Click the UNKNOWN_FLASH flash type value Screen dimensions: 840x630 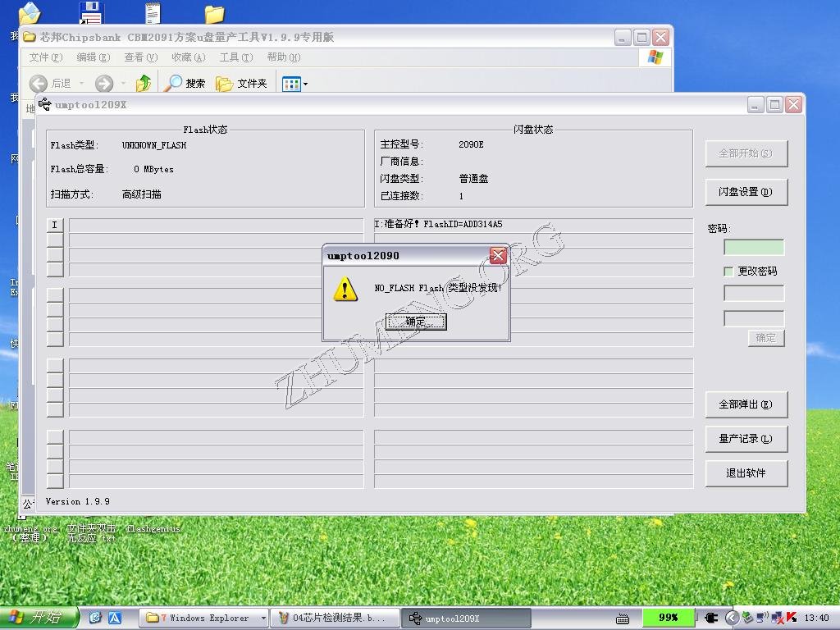coord(154,145)
